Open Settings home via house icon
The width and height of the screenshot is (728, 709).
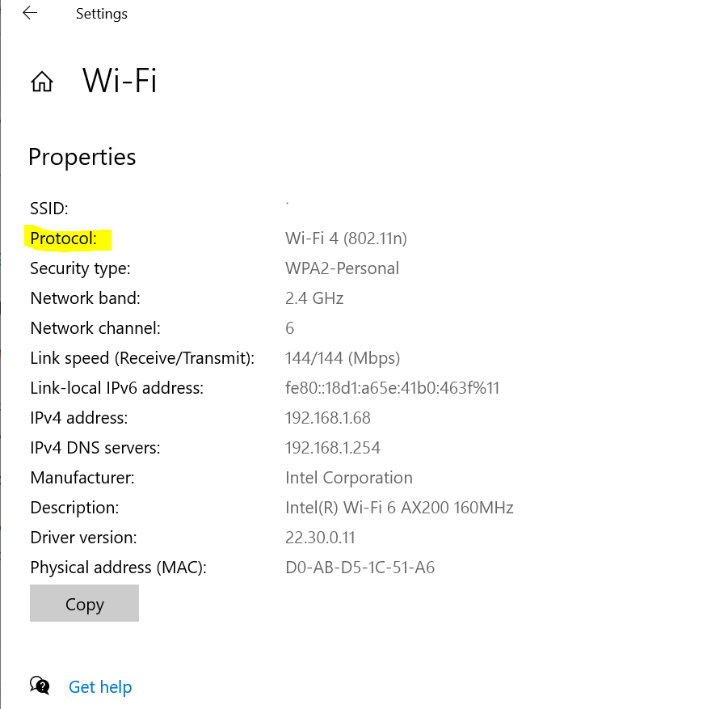[x=42, y=82]
